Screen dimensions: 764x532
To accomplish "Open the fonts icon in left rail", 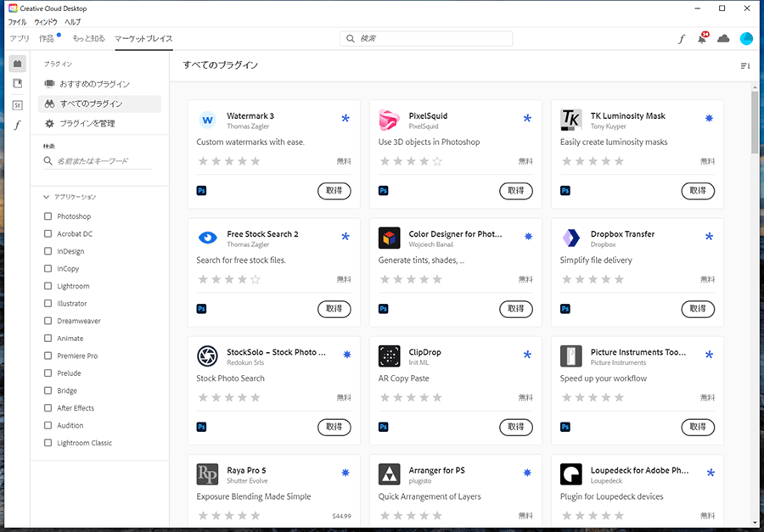I will pyautogui.click(x=18, y=126).
